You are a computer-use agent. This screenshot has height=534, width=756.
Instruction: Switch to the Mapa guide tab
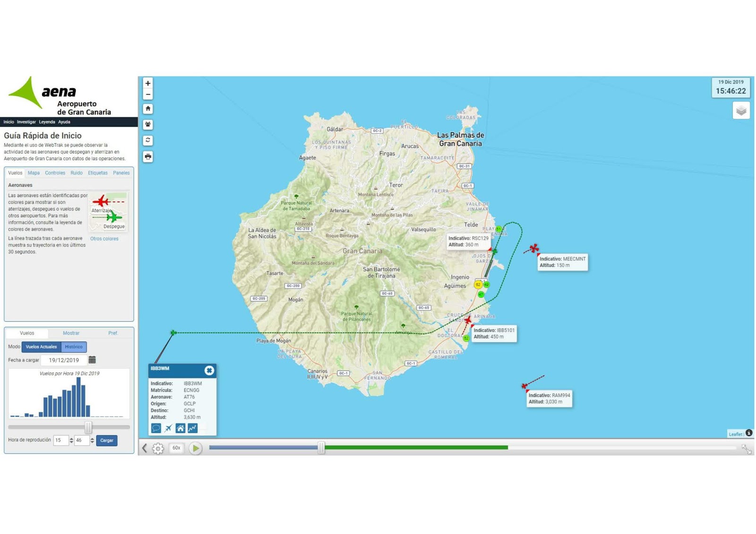[x=34, y=173]
